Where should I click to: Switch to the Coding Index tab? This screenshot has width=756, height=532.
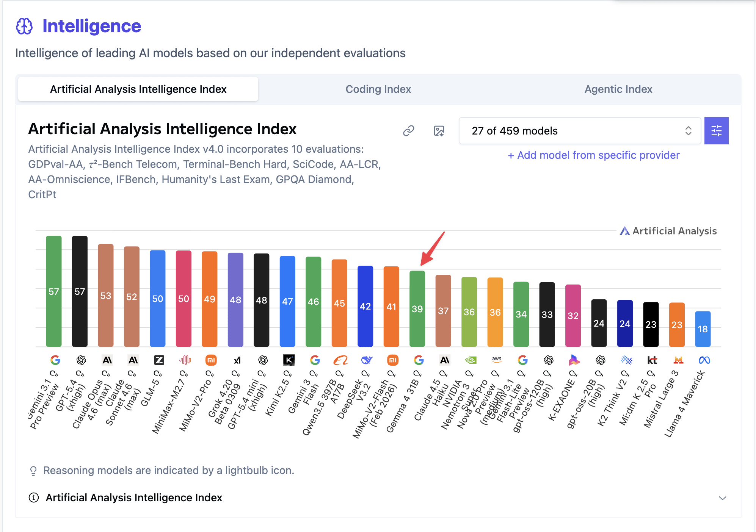tap(378, 89)
